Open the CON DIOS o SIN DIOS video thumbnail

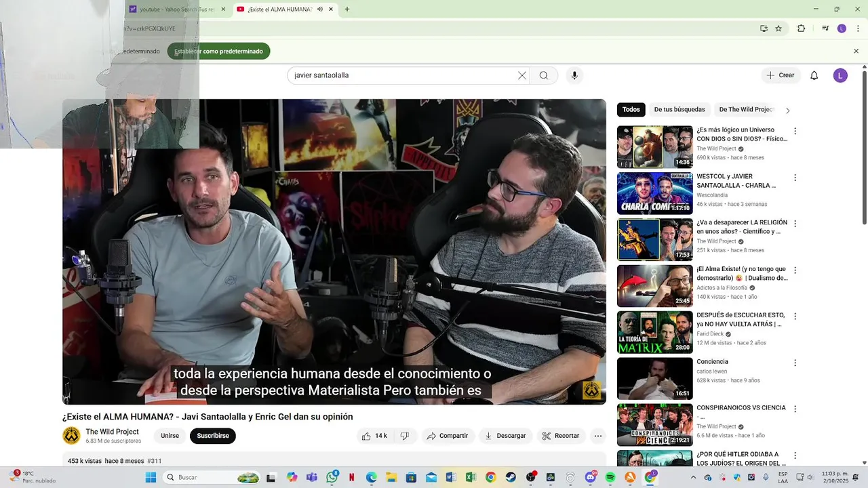655,147
